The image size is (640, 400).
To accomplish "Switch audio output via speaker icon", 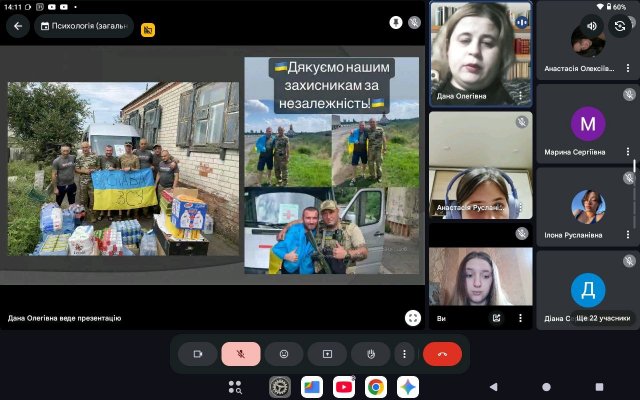I will tap(591, 26).
